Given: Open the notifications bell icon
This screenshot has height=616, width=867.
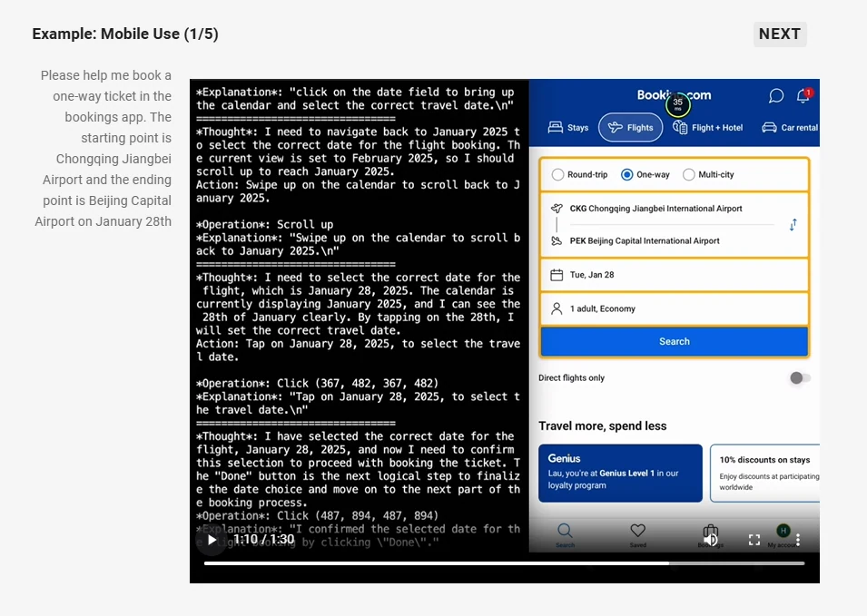Looking at the screenshot, I should 803,96.
